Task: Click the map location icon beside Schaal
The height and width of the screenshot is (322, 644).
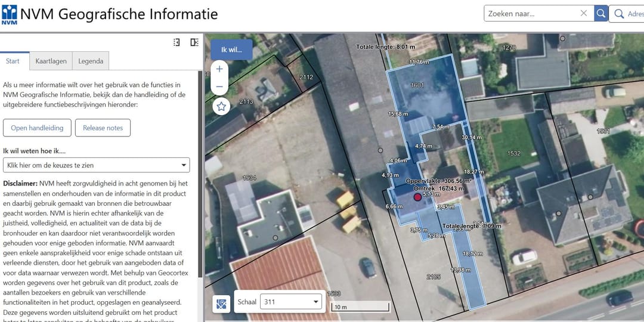Action: (x=222, y=304)
